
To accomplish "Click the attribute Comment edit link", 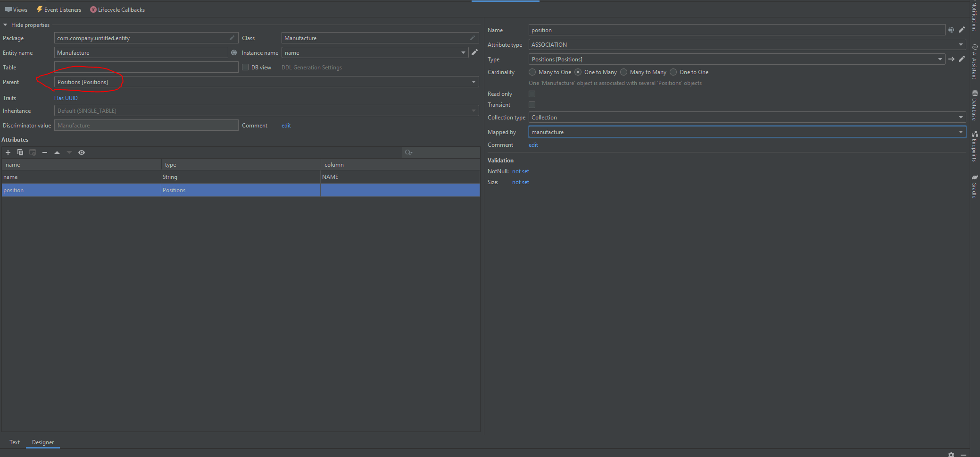I will click(533, 145).
